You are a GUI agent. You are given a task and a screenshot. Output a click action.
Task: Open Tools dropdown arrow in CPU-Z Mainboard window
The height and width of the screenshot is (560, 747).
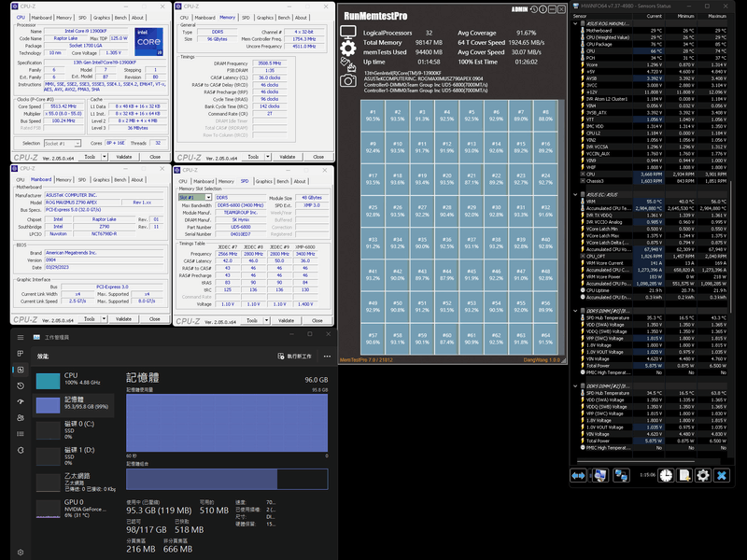click(104, 319)
